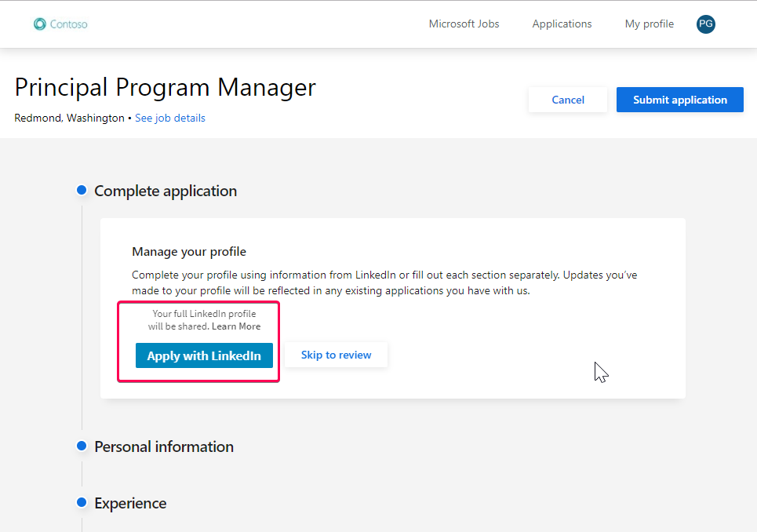Image resolution: width=757 pixels, height=532 pixels.
Task: Click the Contoso brand name text
Action: coord(68,24)
